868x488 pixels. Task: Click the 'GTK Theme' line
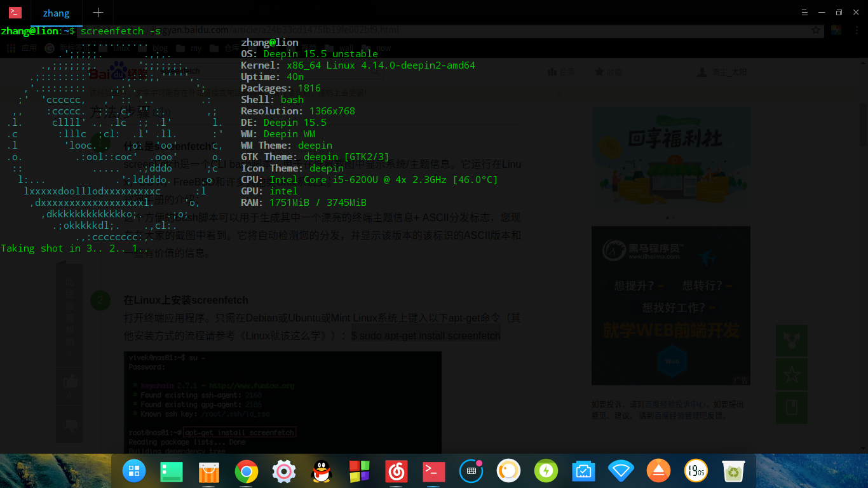click(x=315, y=157)
